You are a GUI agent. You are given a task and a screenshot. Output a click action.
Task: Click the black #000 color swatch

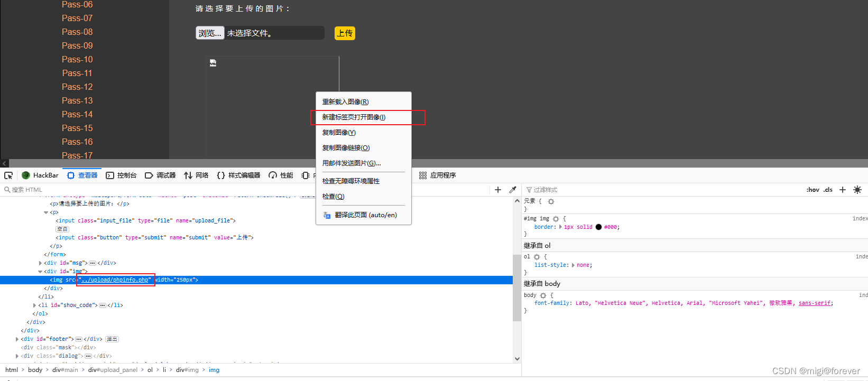[598, 227]
